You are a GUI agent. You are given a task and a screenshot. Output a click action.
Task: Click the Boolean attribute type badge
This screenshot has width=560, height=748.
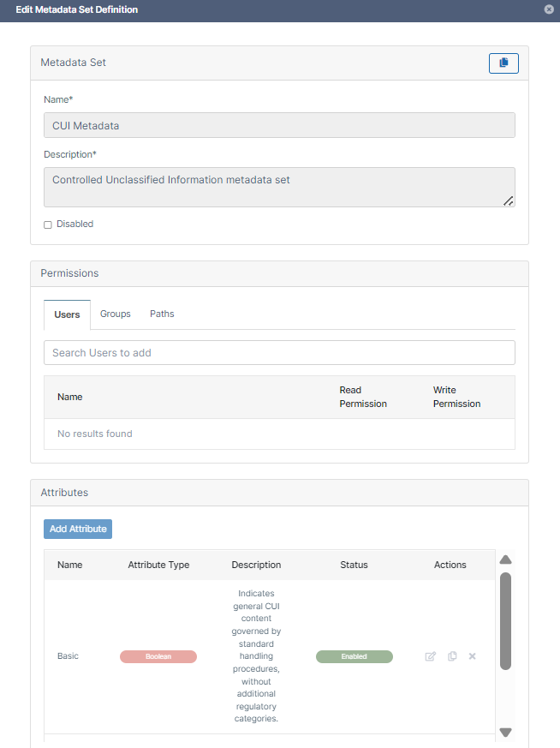158,656
